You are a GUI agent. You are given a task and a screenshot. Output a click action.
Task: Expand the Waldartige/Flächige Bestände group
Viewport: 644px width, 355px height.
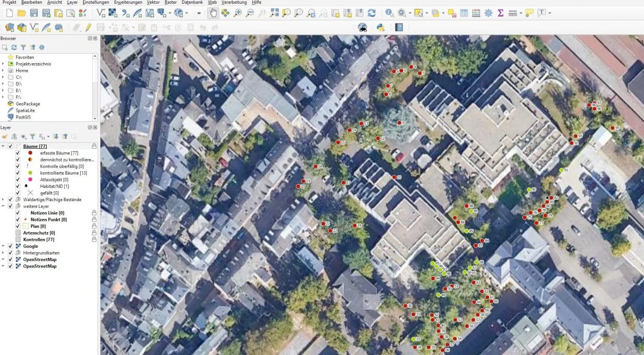pos(3,200)
